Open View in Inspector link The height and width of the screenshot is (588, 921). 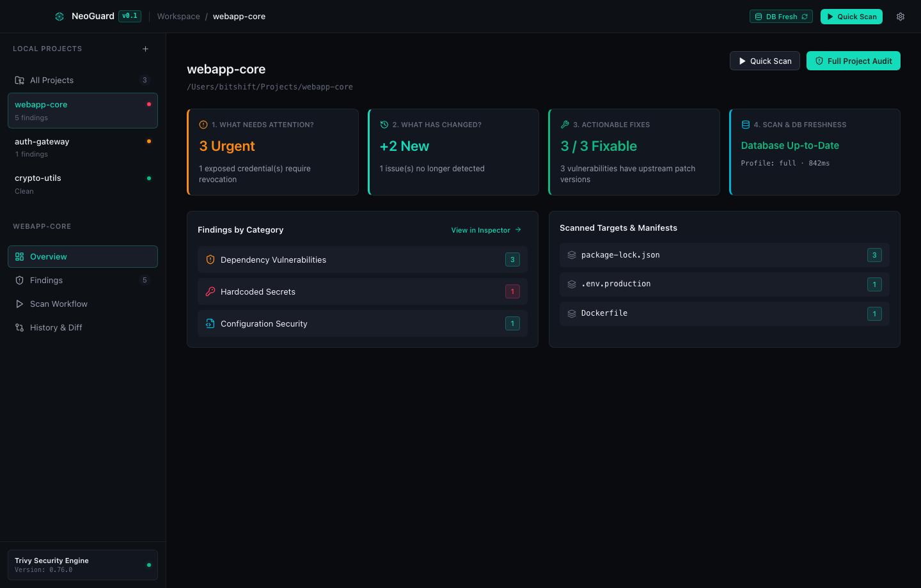486,230
